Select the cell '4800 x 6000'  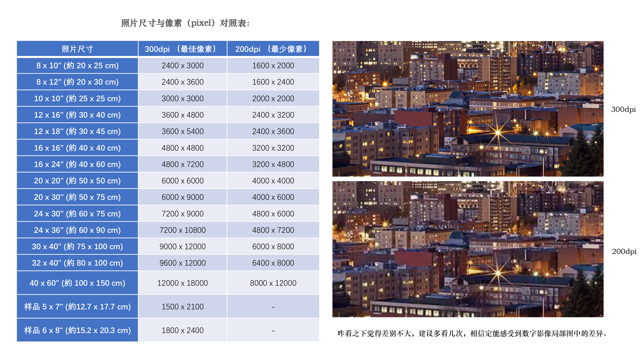pyautogui.click(x=273, y=214)
